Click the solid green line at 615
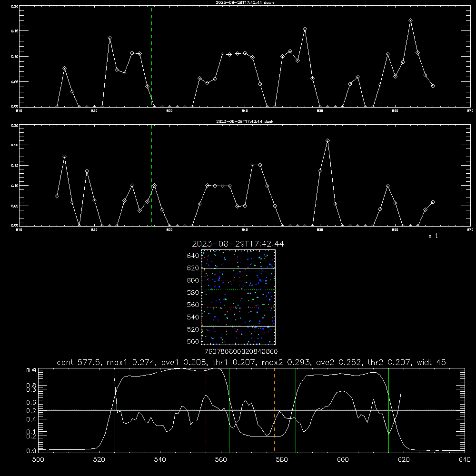 (x=388, y=410)
